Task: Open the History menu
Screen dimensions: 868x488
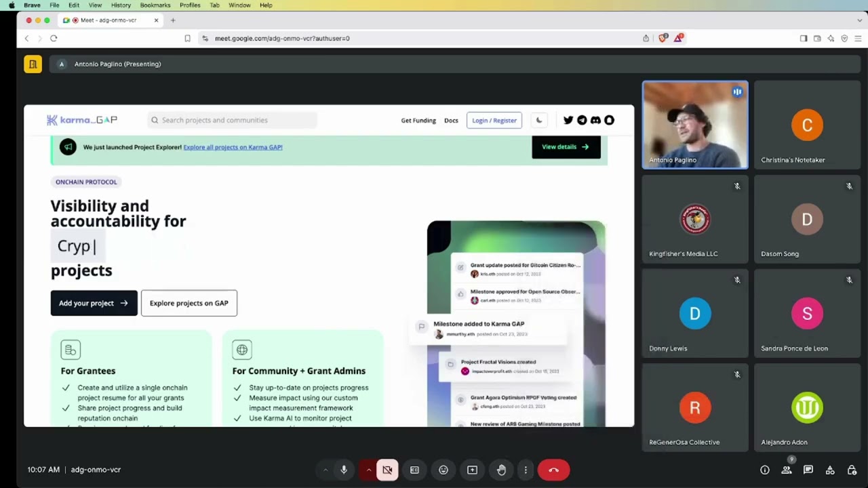Action: tap(121, 5)
